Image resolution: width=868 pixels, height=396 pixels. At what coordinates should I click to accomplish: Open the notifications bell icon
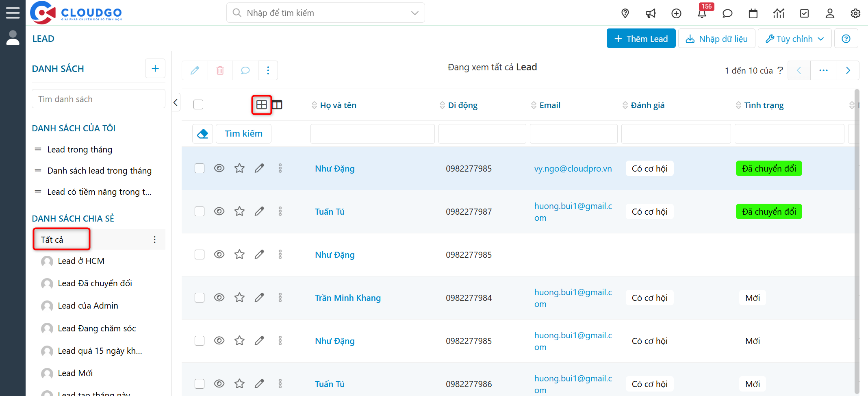pyautogui.click(x=702, y=13)
